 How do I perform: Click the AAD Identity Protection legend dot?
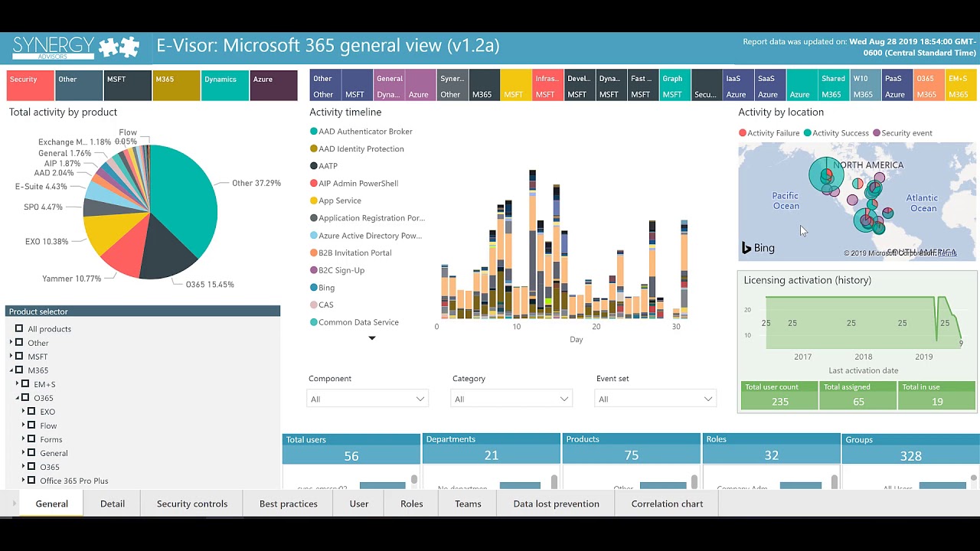(x=314, y=148)
